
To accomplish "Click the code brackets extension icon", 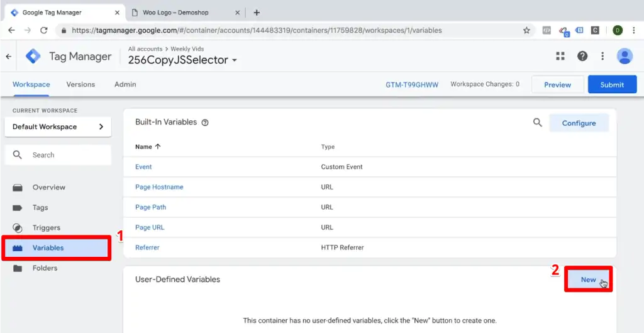I will (x=547, y=30).
